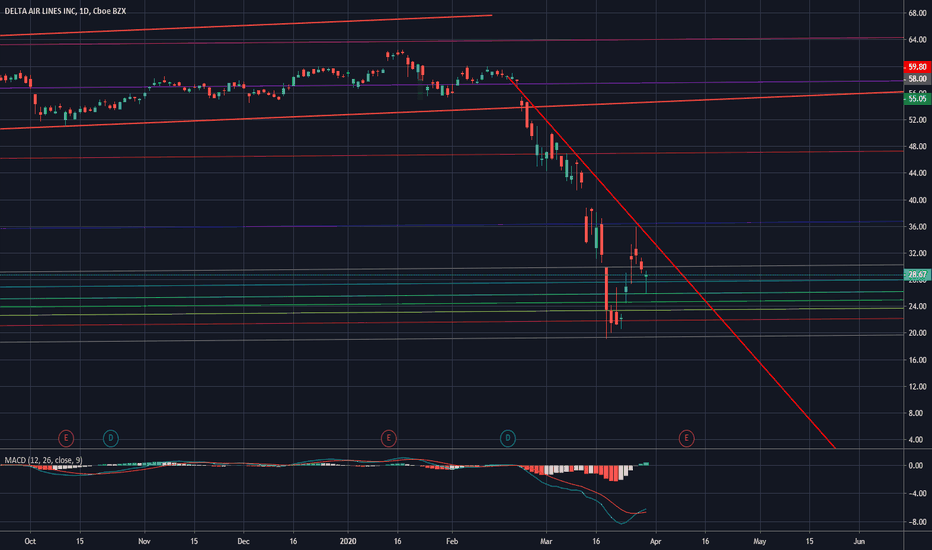
Task: Click the Jun label on time axis
Action: click(859, 541)
